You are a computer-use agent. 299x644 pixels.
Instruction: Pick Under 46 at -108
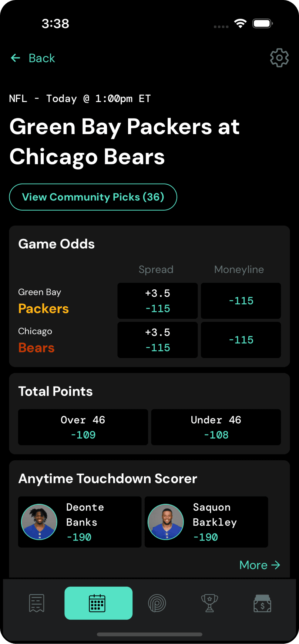pyautogui.click(x=216, y=427)
